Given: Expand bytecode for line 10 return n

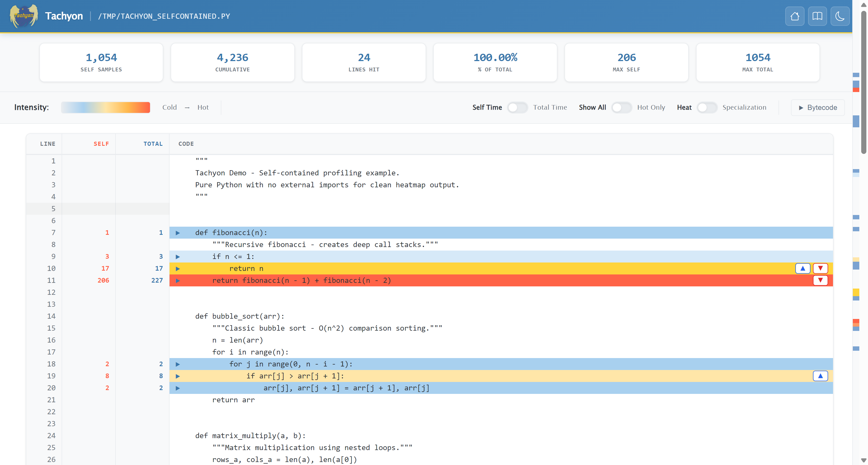Looking at the screenshot, I should 178,268.
